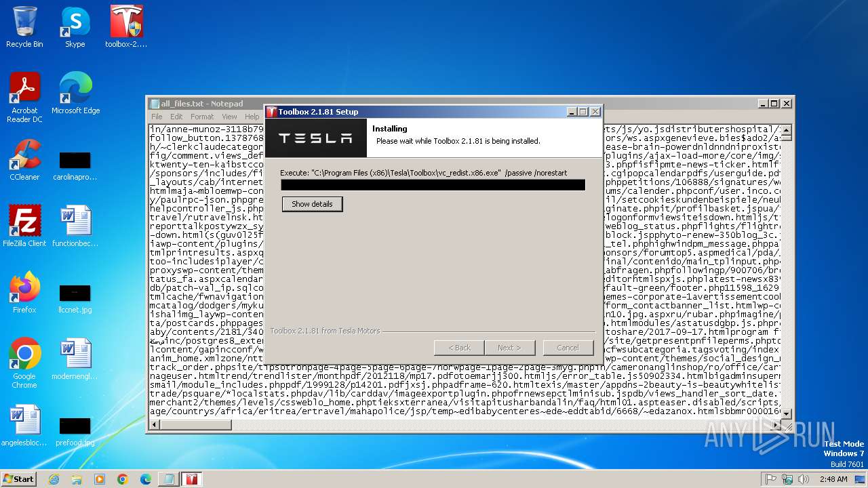868x488 pixels.
Task: Open Notepad Format menu
Action: tap(202, 117)
